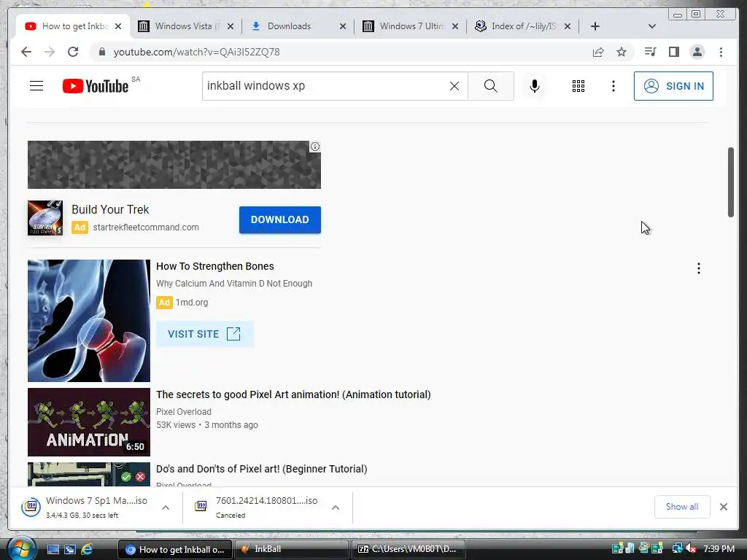Open options menu for bones ad
747x560 pixels.
[x=698, y=268]
